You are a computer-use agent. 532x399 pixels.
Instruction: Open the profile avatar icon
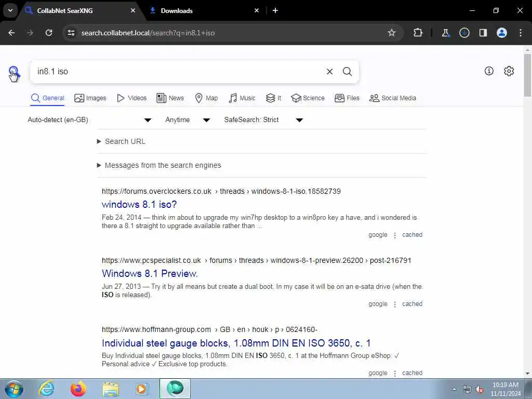(x=502, y=33)
